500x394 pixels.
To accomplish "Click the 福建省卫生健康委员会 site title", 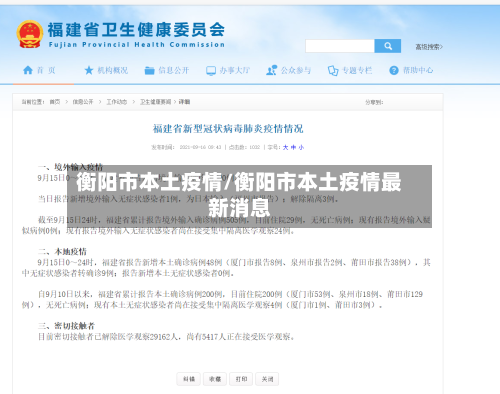I will [x=136, y=30].
